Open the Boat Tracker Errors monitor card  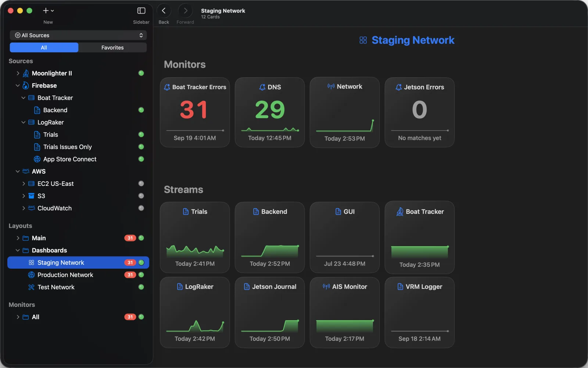[195, 112]
